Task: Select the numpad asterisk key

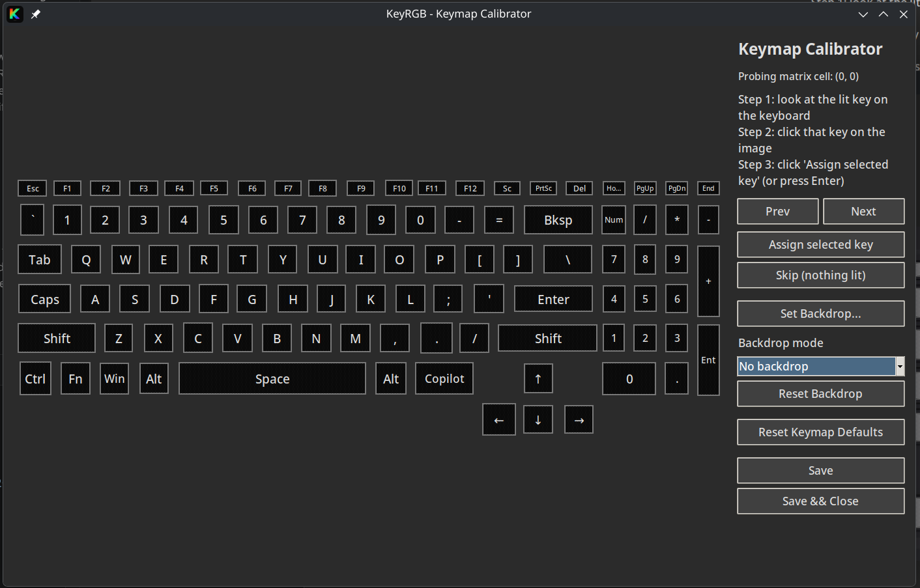Action: click(x=677, y=220)
